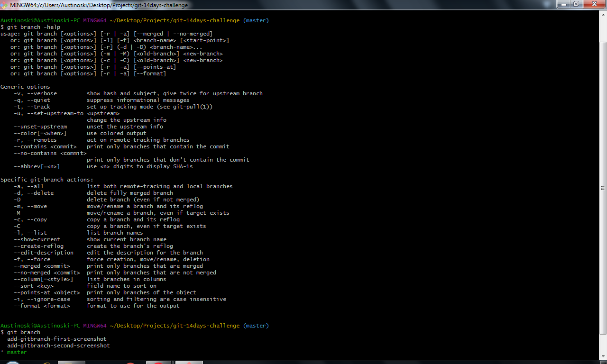Click the '-a, --all' option
Screen dimensions: 607x364
pyautogui.click(x=28, y=186)
